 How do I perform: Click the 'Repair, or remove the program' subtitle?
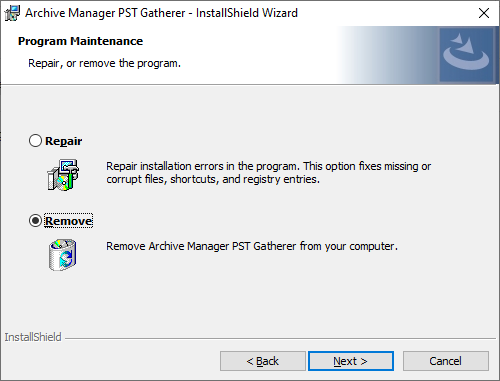point(104,63)
